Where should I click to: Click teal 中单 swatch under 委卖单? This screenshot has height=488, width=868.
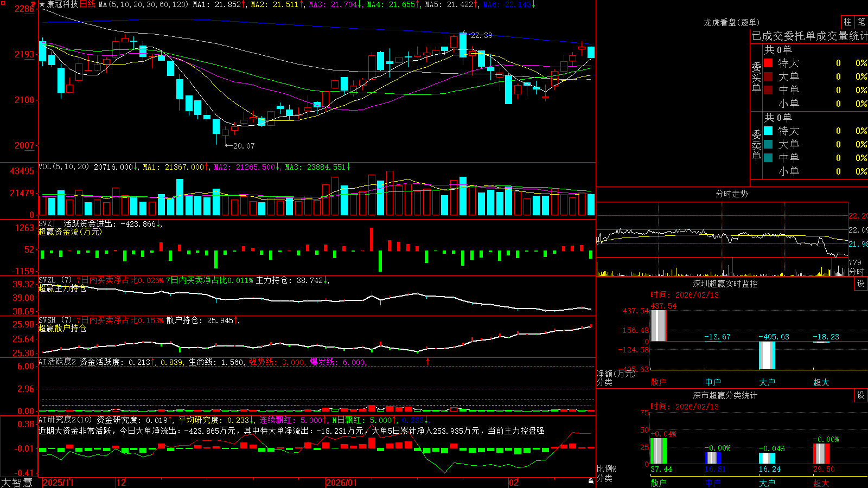tap(768, 158)
